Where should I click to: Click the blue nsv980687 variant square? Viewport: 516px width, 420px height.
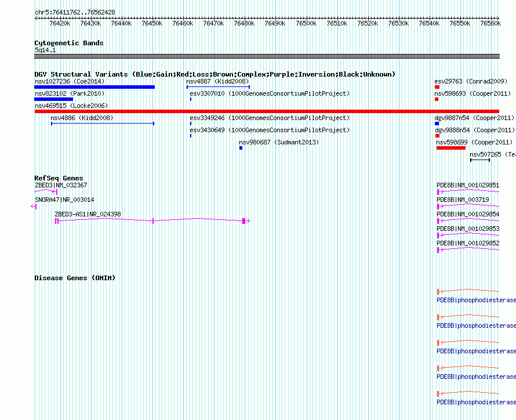[241, 148]
